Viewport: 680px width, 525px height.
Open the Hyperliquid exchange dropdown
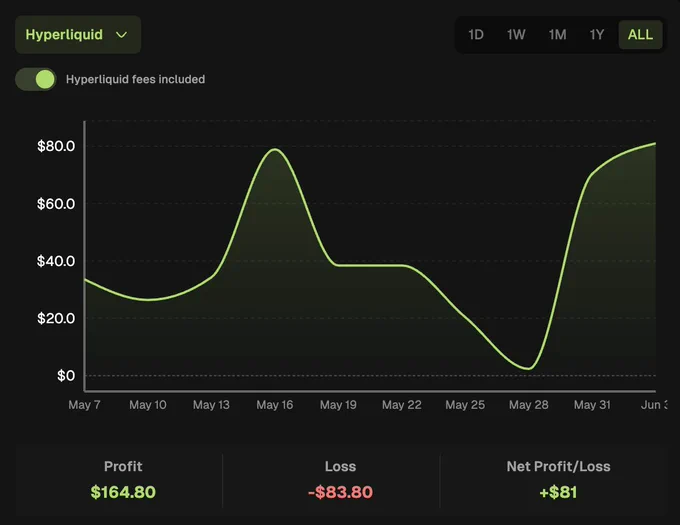click(x=78, y=35)
